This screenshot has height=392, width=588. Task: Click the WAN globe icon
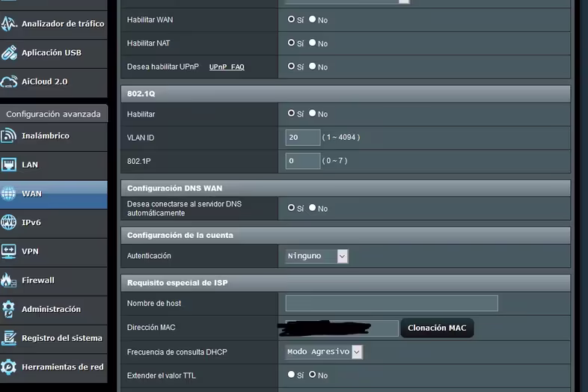[x=8, y=194]
